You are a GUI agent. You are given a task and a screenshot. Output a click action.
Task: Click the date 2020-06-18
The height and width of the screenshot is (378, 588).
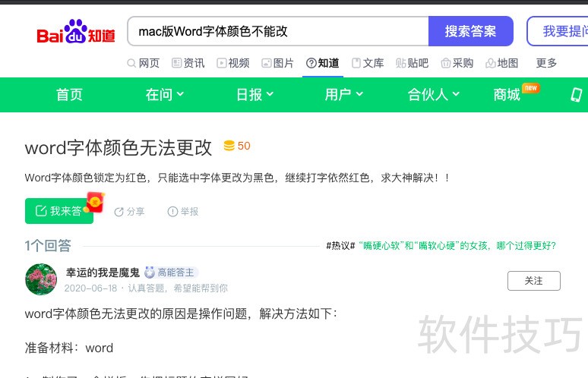(90, 288)
